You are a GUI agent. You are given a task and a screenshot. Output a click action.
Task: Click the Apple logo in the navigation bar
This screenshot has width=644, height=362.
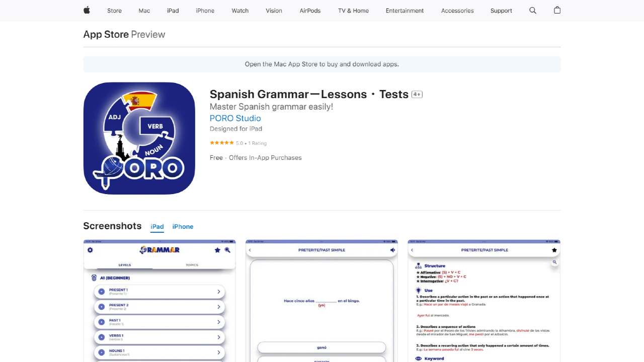click(x=86, y=11)
